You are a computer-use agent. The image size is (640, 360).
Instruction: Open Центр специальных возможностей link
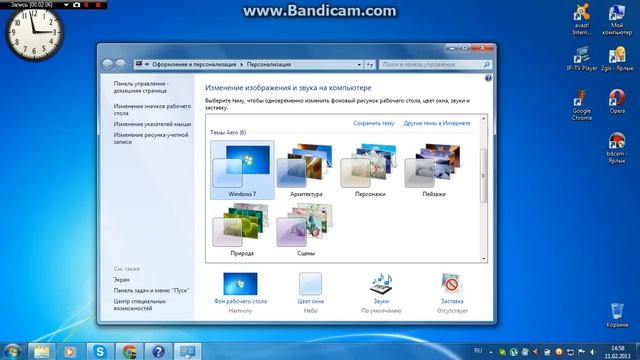pos(140,305)
